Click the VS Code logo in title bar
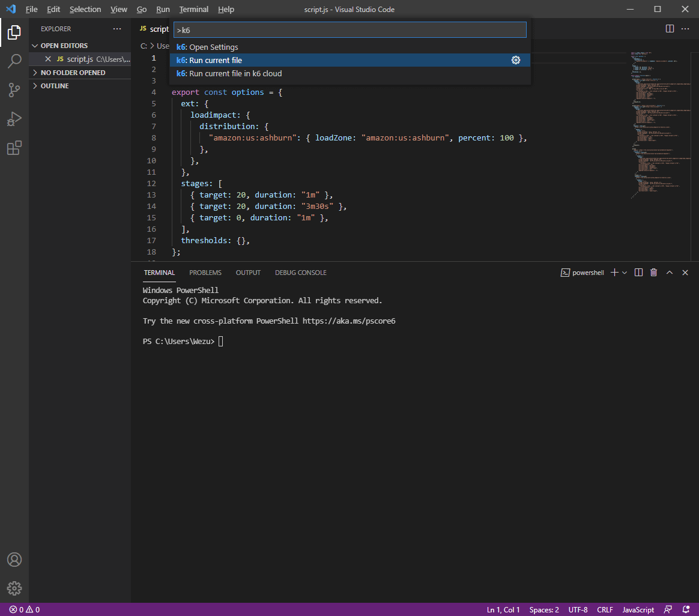 [11, 9]
